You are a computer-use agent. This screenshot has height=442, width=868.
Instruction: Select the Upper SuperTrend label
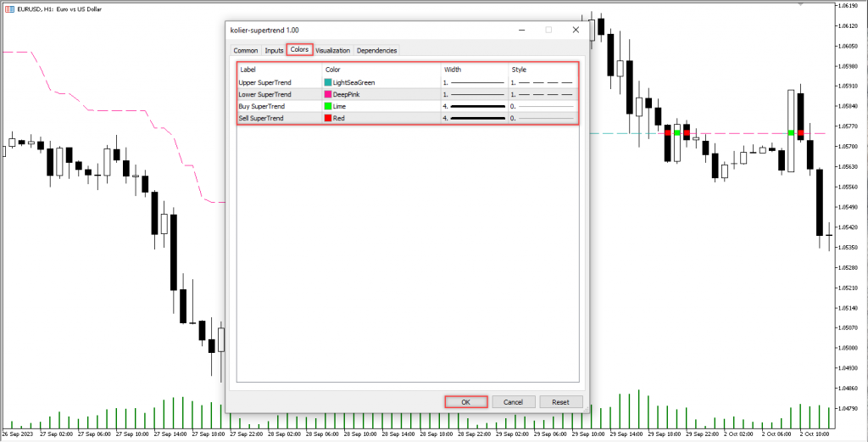pos(264,82)
